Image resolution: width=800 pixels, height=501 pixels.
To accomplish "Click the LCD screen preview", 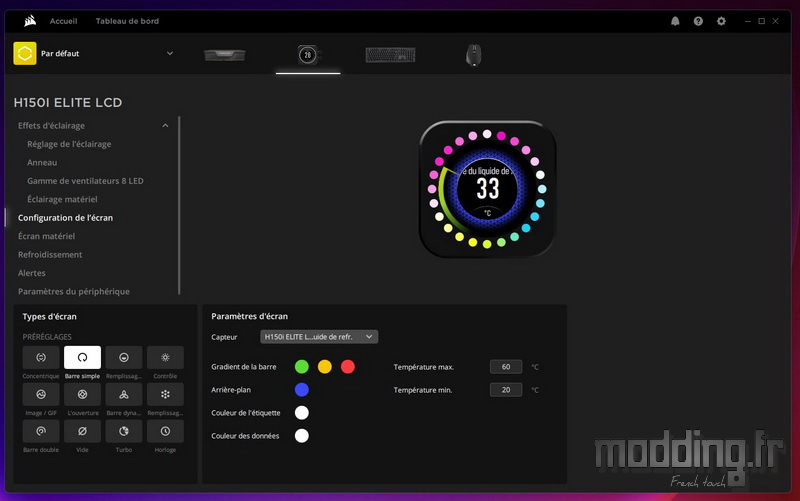I will pos(487,189).
